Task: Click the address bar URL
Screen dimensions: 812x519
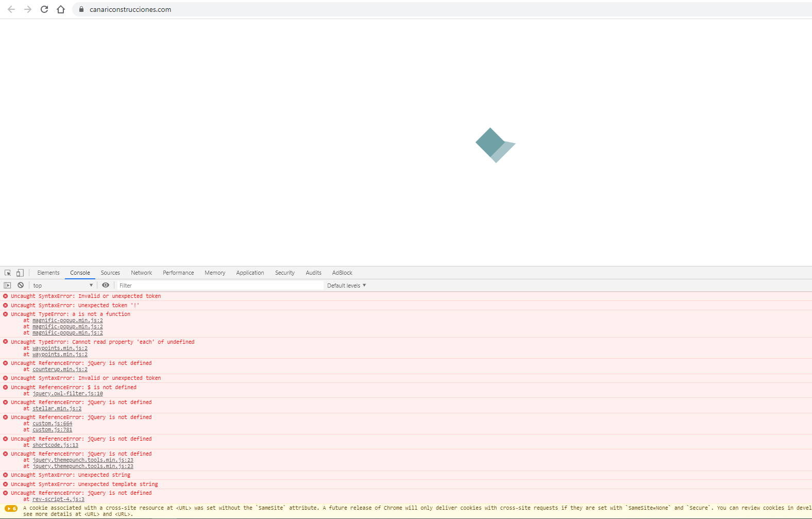Action: coord(130,9)
